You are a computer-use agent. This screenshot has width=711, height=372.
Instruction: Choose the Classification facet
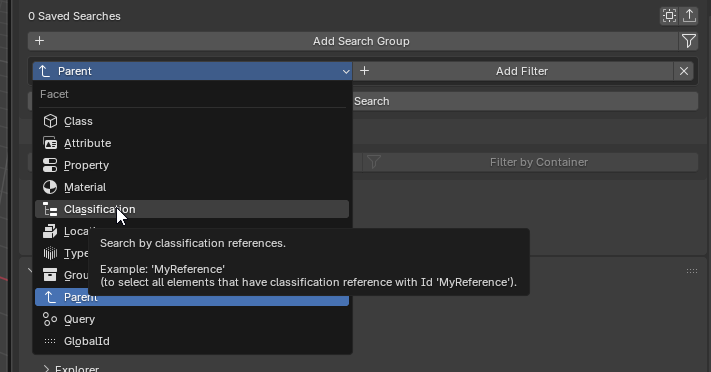click(192, 209)
